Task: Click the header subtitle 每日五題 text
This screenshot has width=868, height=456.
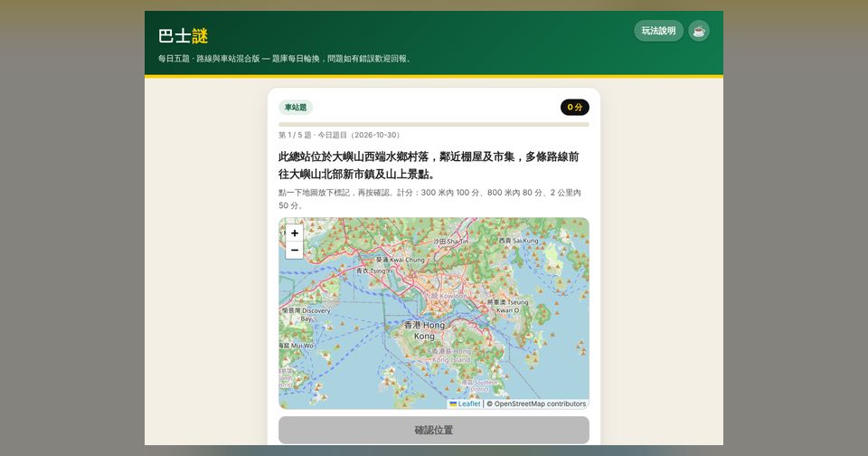Action: (285, 59)
